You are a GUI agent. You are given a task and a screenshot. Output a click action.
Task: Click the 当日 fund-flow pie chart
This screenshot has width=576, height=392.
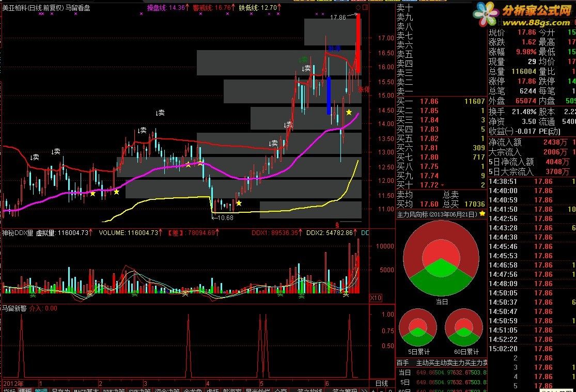pyautogui.click(x=441, y=258)
